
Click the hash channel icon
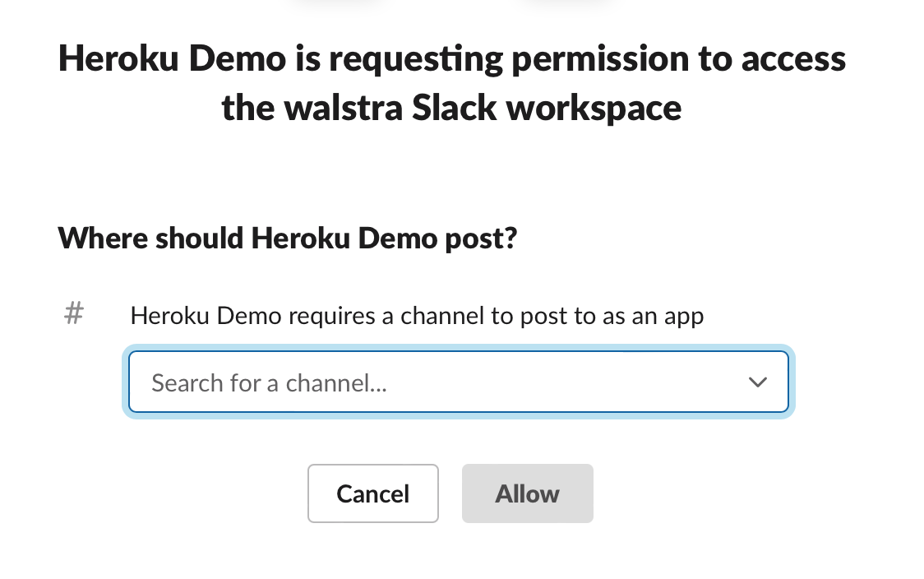pos(74,313)
